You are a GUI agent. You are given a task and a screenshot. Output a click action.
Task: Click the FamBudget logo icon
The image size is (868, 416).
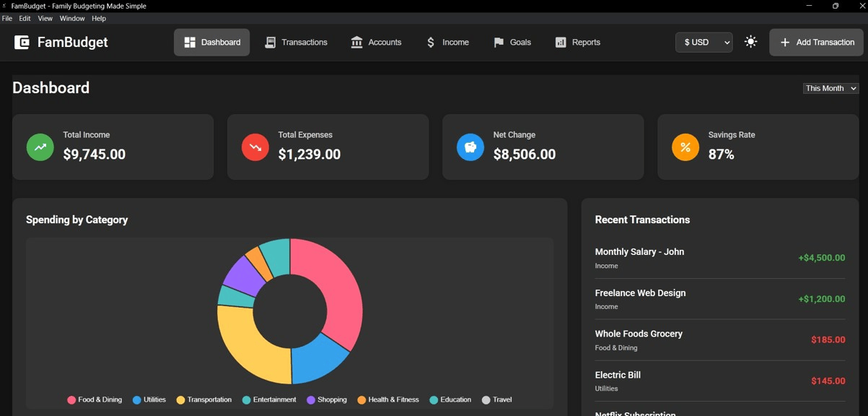point(20,42)
